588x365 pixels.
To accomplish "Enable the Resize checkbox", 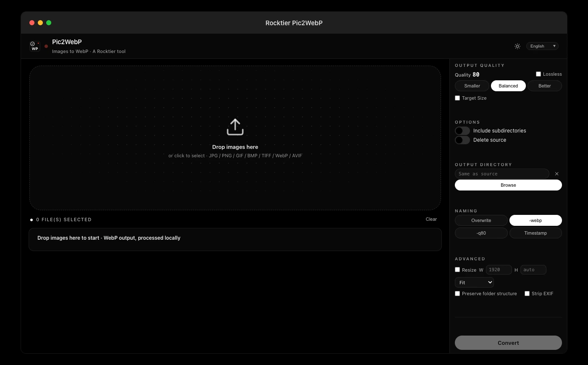I will pos(457,270).
